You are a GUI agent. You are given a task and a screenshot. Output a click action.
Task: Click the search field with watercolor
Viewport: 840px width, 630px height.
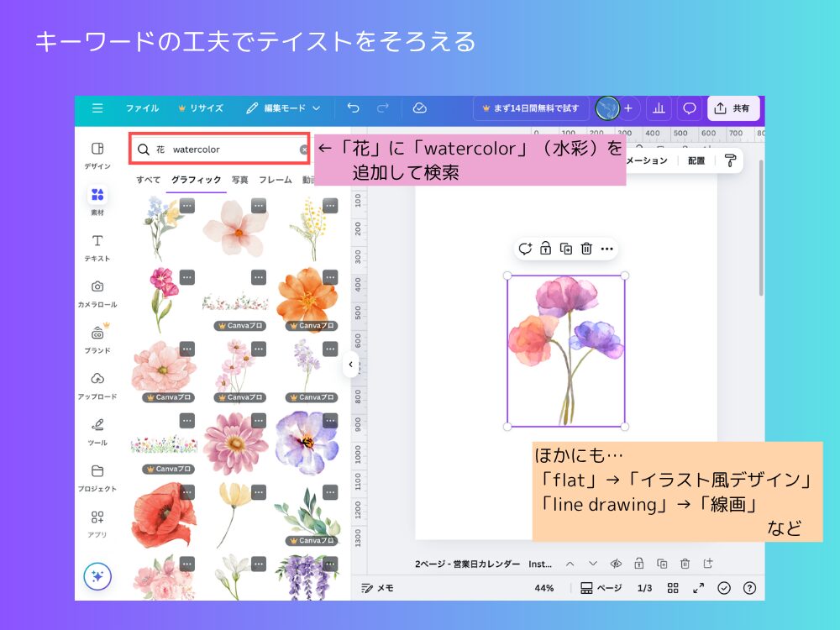pos(219,150)
